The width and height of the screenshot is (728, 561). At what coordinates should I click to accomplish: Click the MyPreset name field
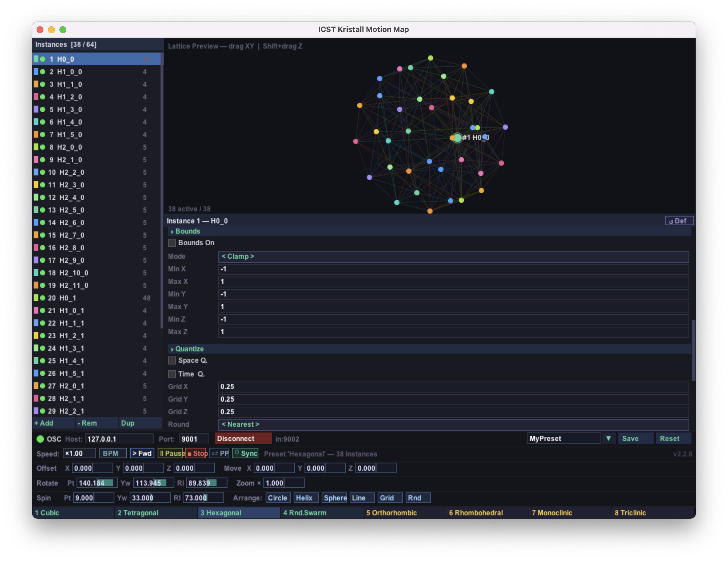(x=564, y=438)
